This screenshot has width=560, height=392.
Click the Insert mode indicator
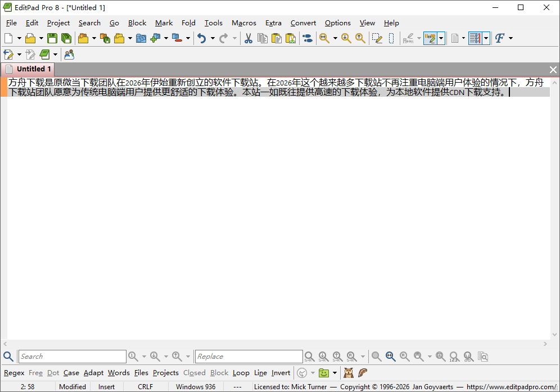pyautogui.click(x=106, y=386)
